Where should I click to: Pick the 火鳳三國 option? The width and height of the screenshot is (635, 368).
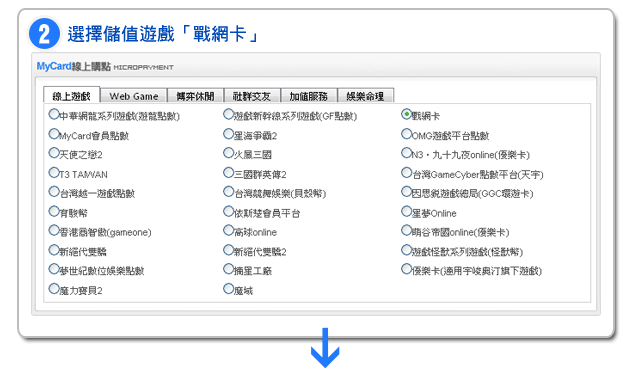pos(228,153)
